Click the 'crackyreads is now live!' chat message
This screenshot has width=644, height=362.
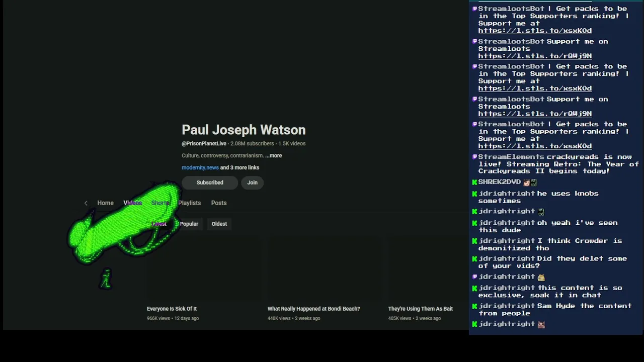559,164
